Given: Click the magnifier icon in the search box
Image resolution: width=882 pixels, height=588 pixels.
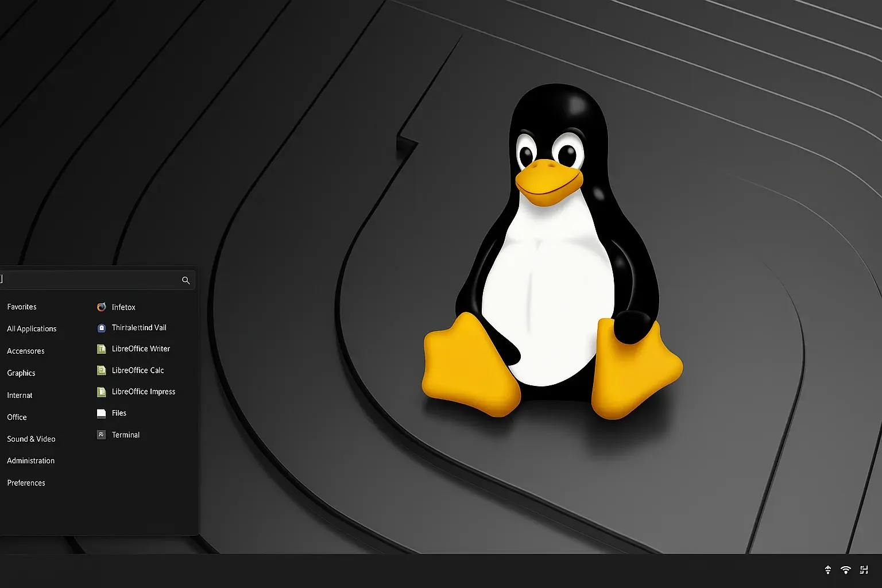Looking at the screenshot, I should (185, 280).
